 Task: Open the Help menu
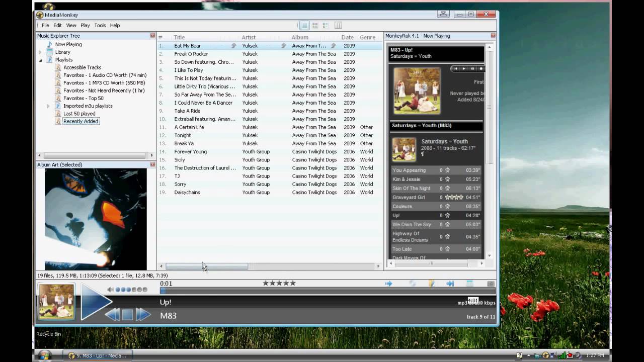point(115,25)
